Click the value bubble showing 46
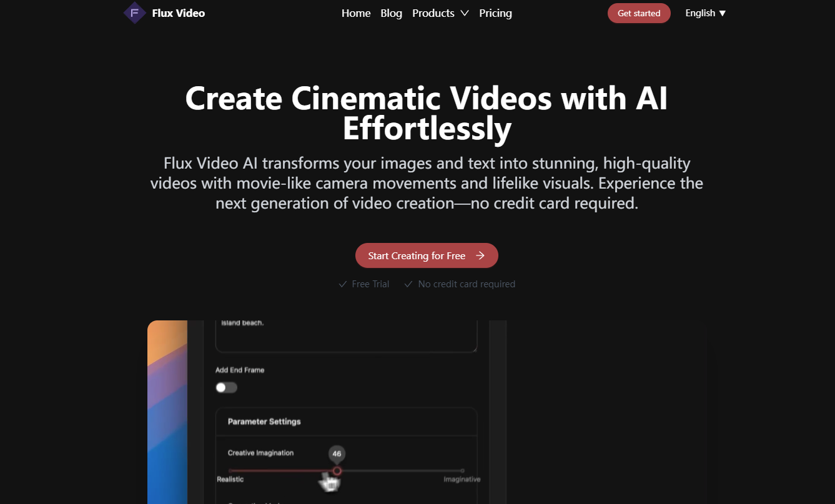 tap(337, 453)
